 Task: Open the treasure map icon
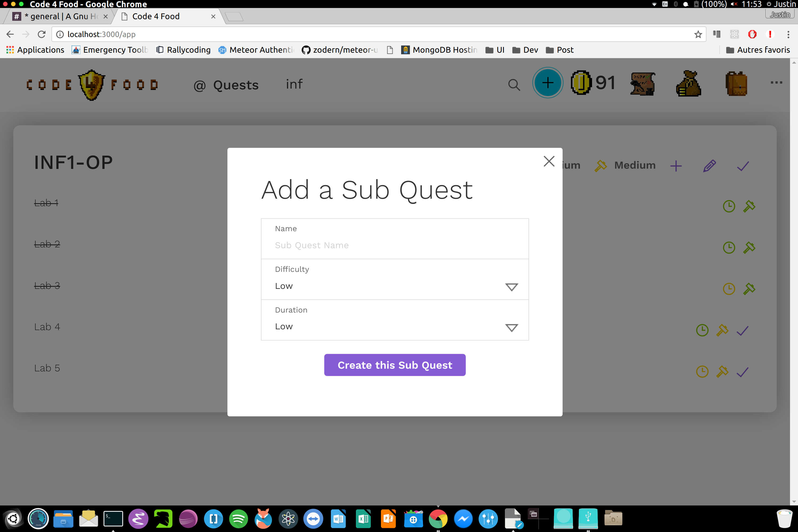(642, 84)
